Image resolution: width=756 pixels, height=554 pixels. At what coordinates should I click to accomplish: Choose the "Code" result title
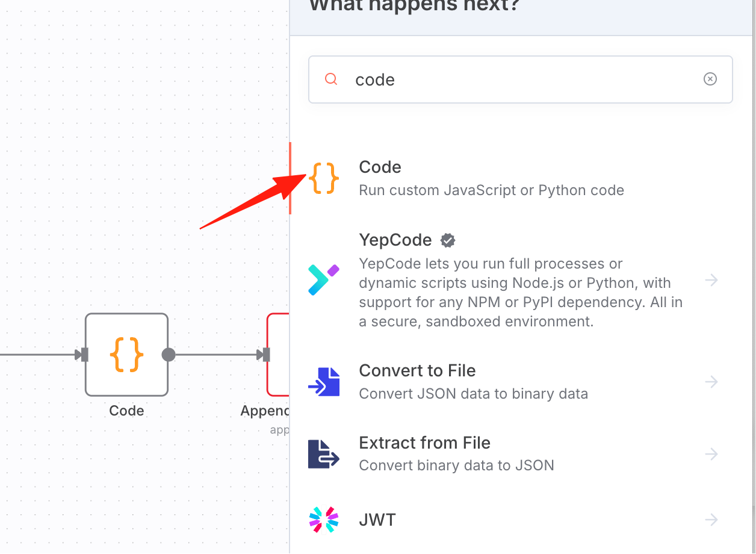coord(380,167)
